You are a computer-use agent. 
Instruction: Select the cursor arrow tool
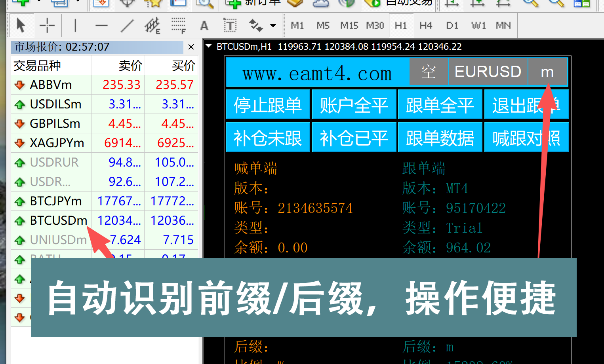coord(21,26)
